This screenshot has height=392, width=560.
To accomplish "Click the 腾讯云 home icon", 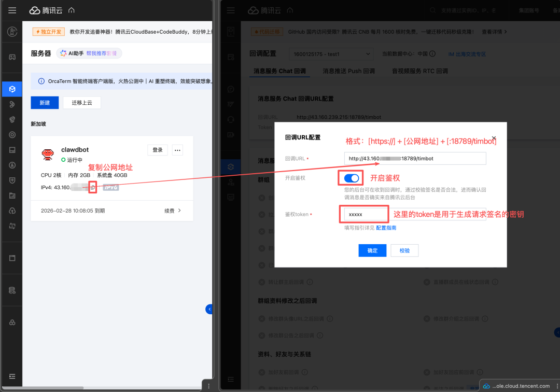I will click(71, 10).
